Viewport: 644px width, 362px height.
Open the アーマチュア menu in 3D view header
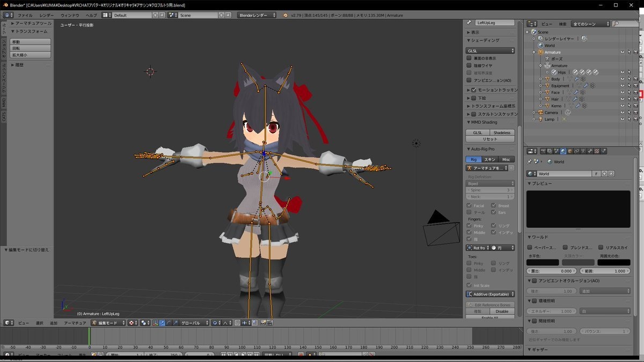coord(75,323)
